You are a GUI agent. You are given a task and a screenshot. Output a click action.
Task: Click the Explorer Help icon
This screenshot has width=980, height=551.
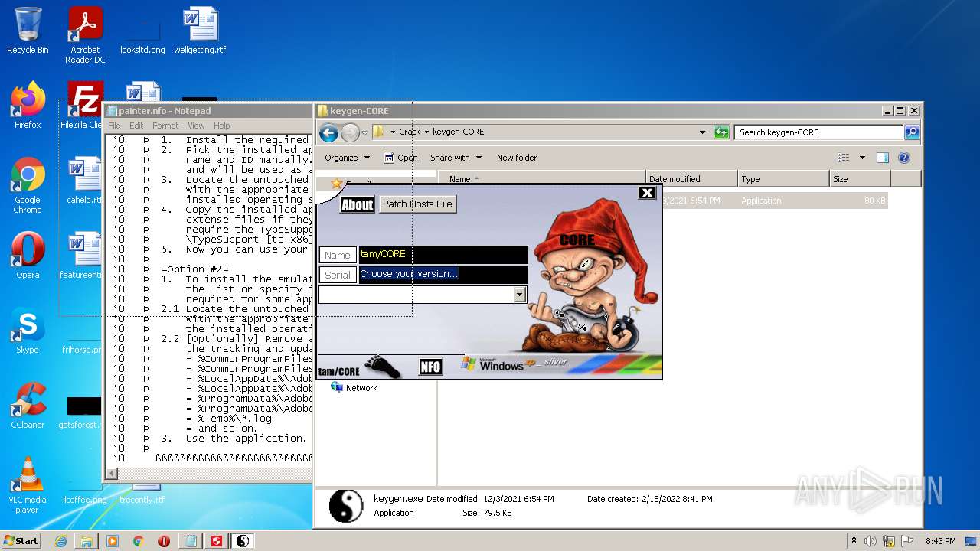tap(904, 158)
